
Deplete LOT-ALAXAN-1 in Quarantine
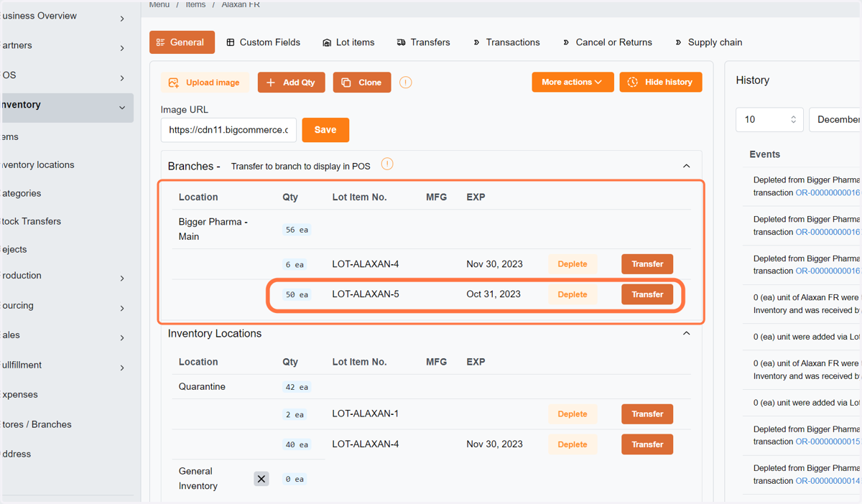pyautogui.click(x=573, y=414)
